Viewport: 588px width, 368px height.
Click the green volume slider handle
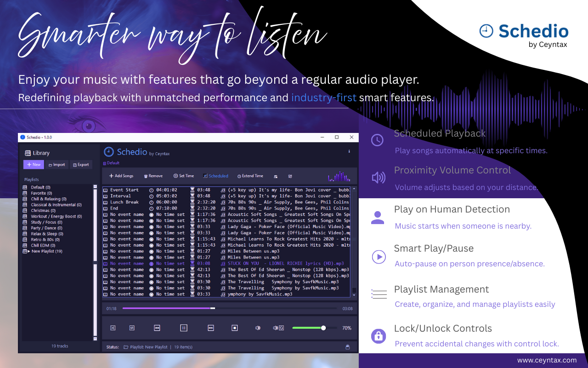[323, 328]
